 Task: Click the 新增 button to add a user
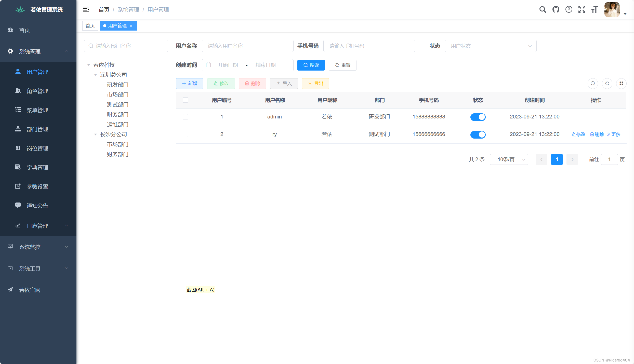click(189, 83)
